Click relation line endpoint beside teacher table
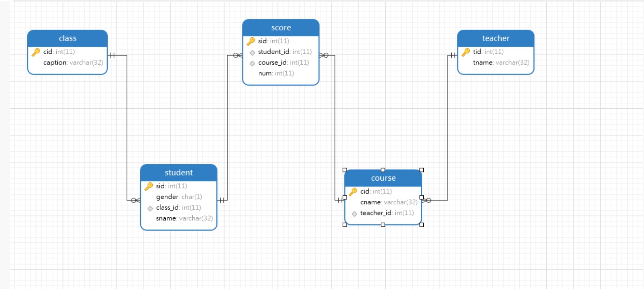The image size is (644, 289). point(453,55)
